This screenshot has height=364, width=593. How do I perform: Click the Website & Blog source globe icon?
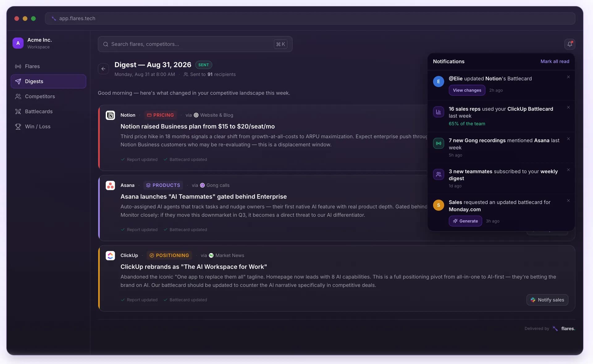196,115
